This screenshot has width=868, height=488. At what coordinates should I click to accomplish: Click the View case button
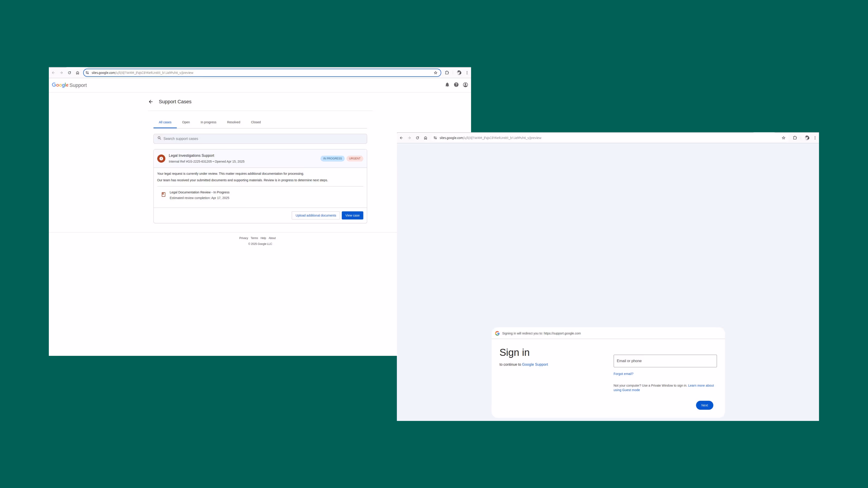click(352, 215)
